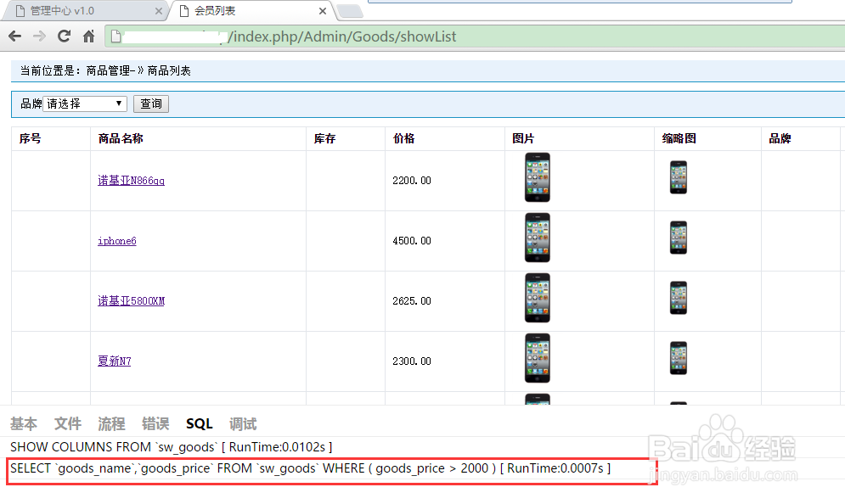
Task: Click the 库存 column header
Action: pos(325,139)
